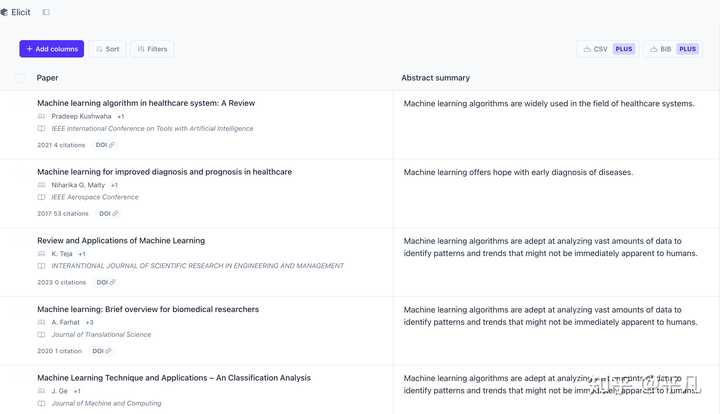Click the PLUS badge beside BIB
The image size is (720, 414).
tap(687, 49)
